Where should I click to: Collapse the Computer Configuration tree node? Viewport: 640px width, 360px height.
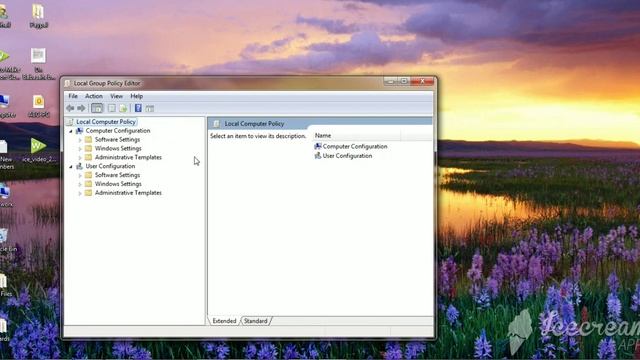(x=71, y=131)
